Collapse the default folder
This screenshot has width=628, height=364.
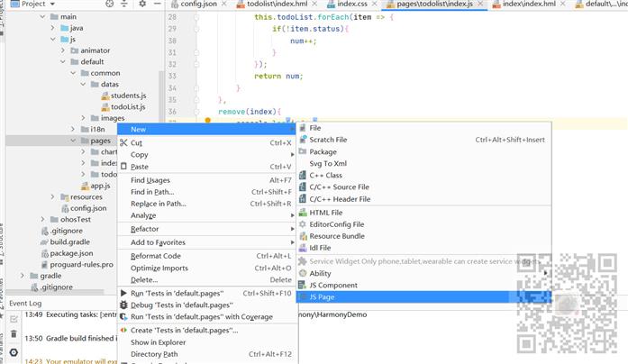click(63, 61)
